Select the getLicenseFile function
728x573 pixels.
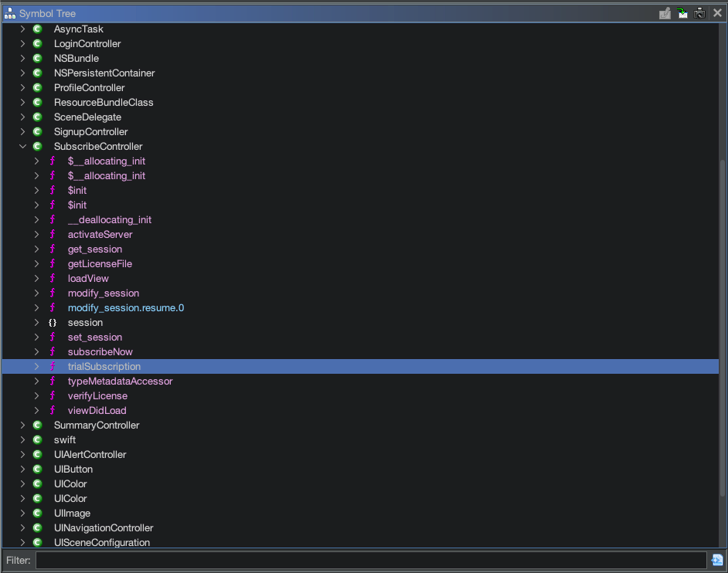100,264
